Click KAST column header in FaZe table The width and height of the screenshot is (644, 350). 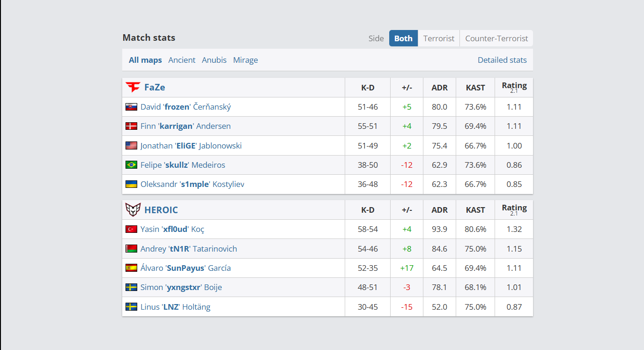click(475, 88)
